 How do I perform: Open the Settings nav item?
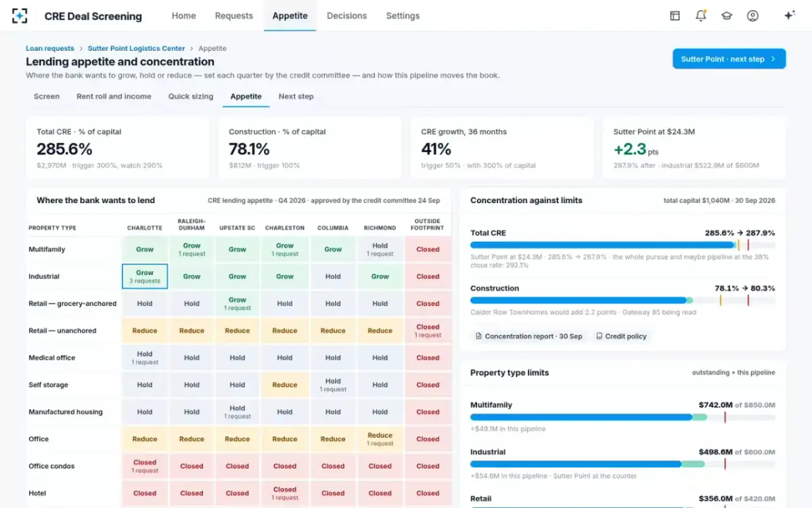403,16
